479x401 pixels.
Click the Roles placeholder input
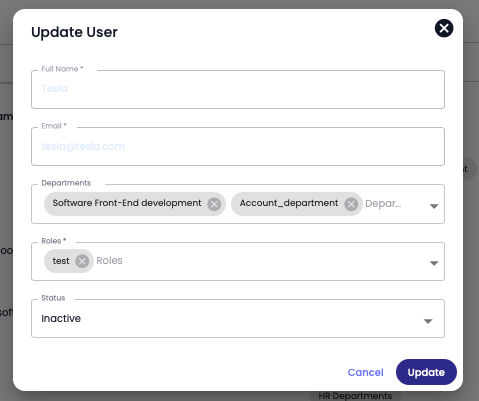click(109, 261)
